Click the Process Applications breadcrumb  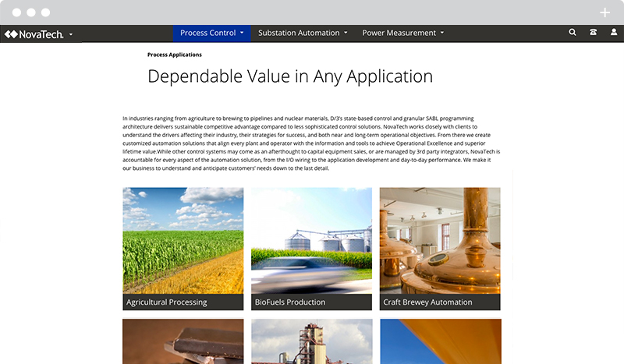[x=174, y=55]
